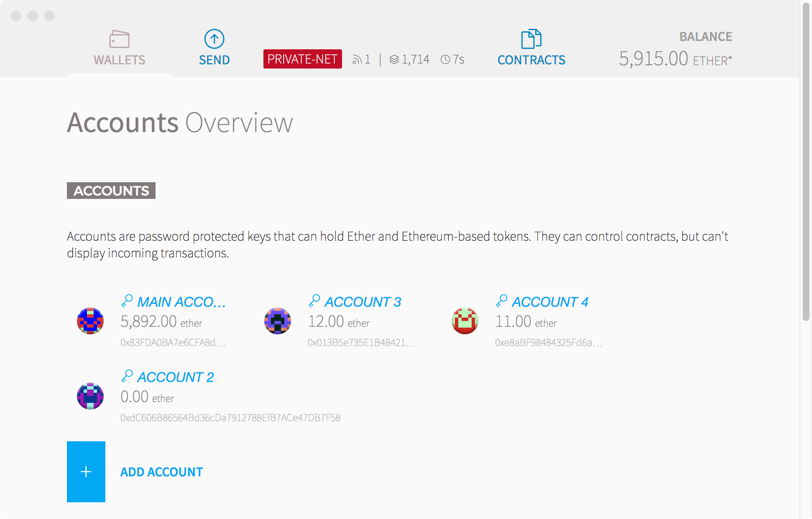Viewport: 812px width, 519px height.
Task: Click the 12.00 ether balance
Action: pos(339,322)
